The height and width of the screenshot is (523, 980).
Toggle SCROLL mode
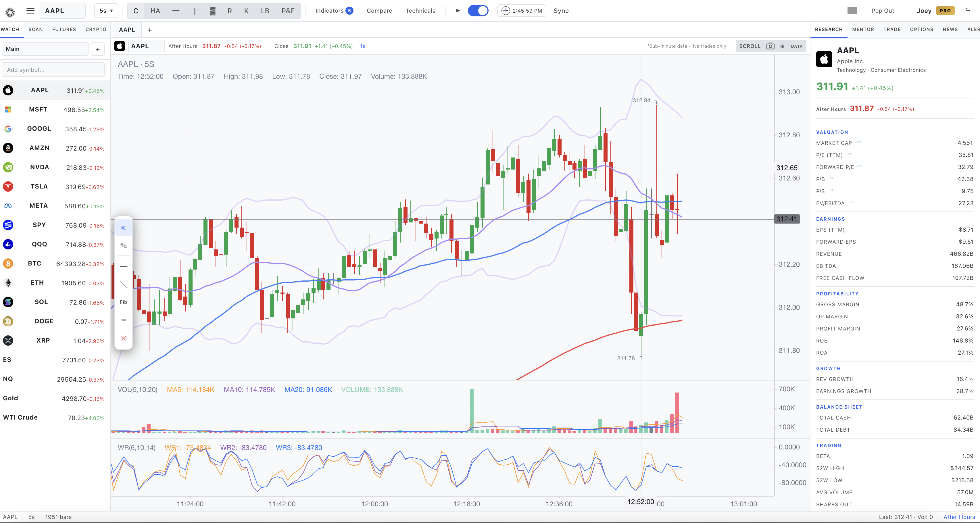(750, 46)
